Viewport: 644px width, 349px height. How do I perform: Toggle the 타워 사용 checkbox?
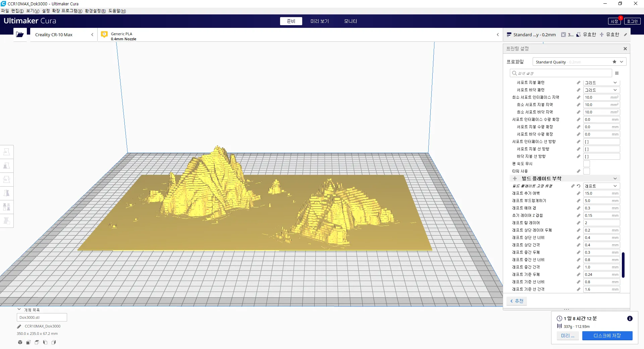pyautogui.click(x=586, y=171)
